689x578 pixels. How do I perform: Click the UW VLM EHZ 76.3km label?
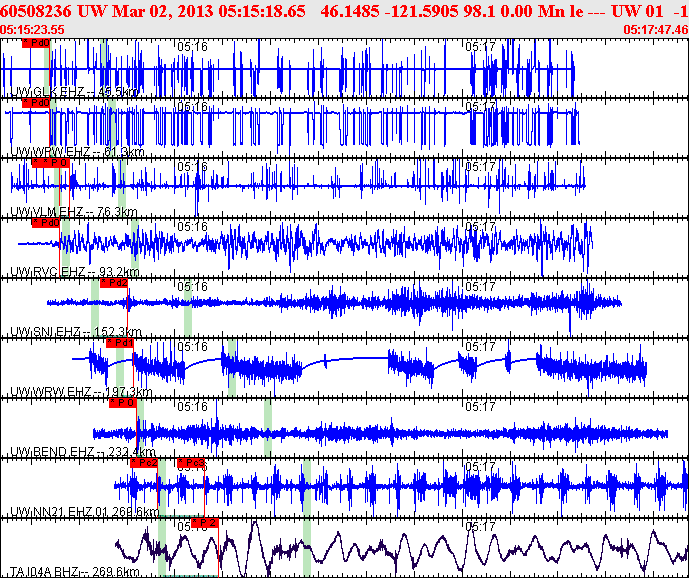click(x=73, y=212)
